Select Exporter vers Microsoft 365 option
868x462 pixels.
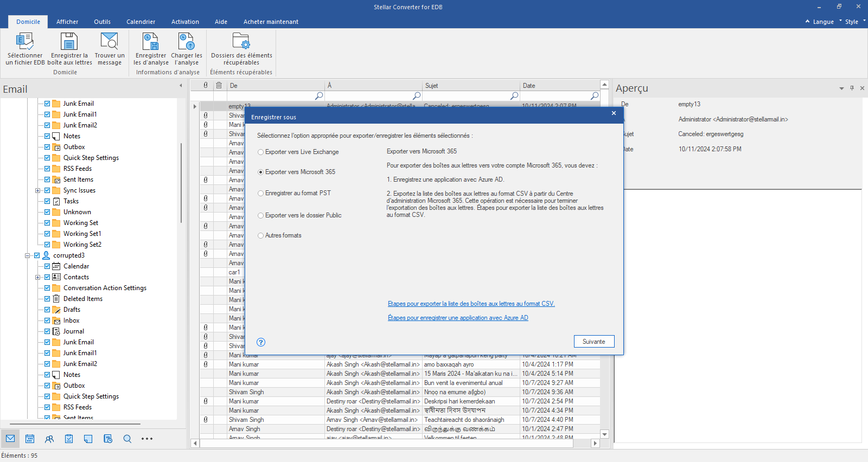click(297, 172)
